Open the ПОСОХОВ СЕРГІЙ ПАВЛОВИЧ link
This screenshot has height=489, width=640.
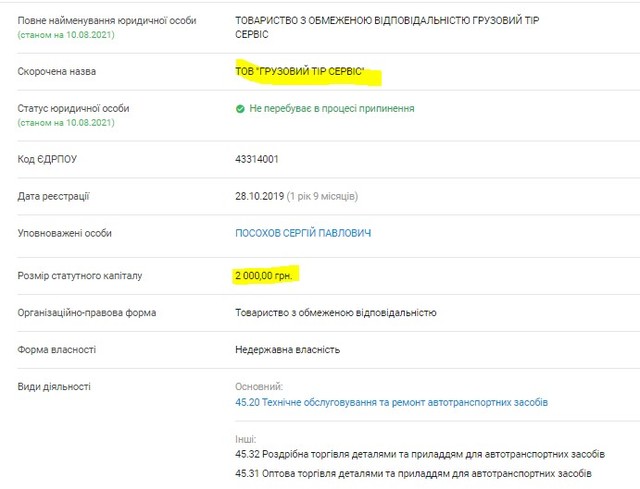(x=302, y=234)
